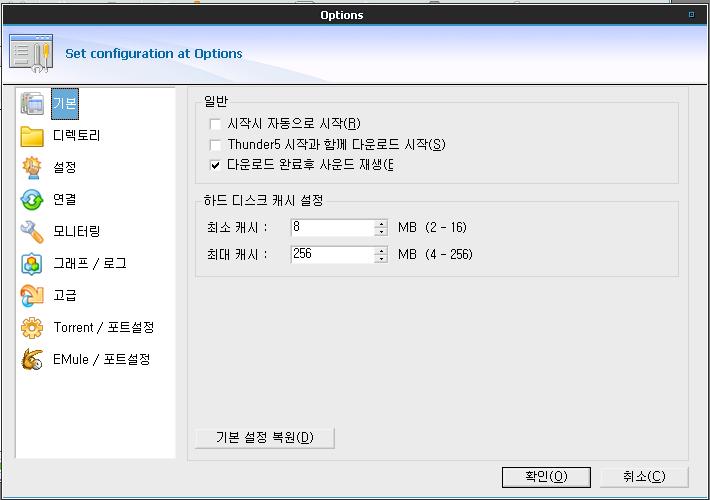Select EMule / 포트설정 entry

pos(101,359)
